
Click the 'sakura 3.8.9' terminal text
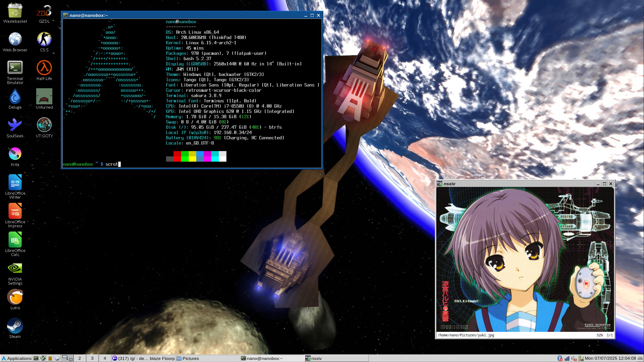[x=206, y=96]
